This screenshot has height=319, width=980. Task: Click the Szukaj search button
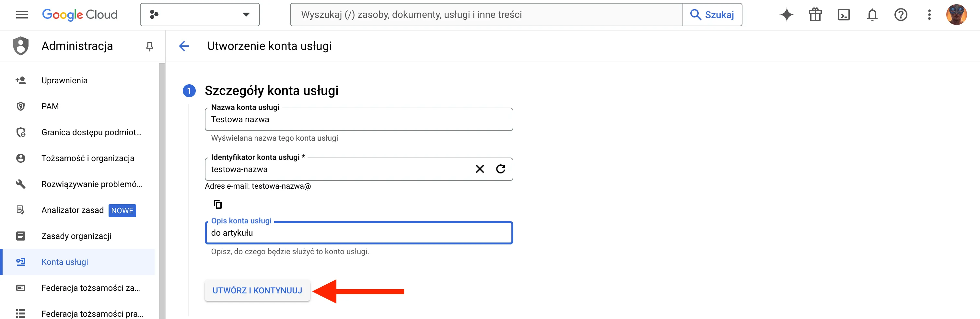tap(712, 15)
